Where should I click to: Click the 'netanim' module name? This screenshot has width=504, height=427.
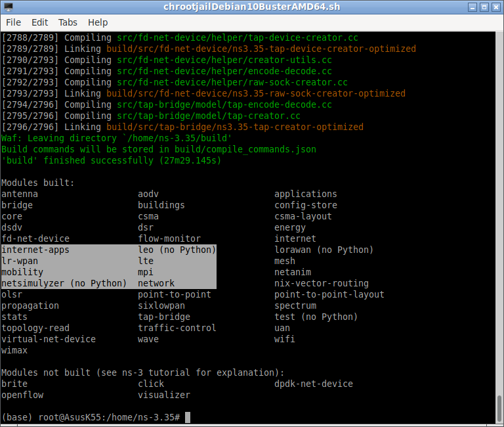coord(293,272)
